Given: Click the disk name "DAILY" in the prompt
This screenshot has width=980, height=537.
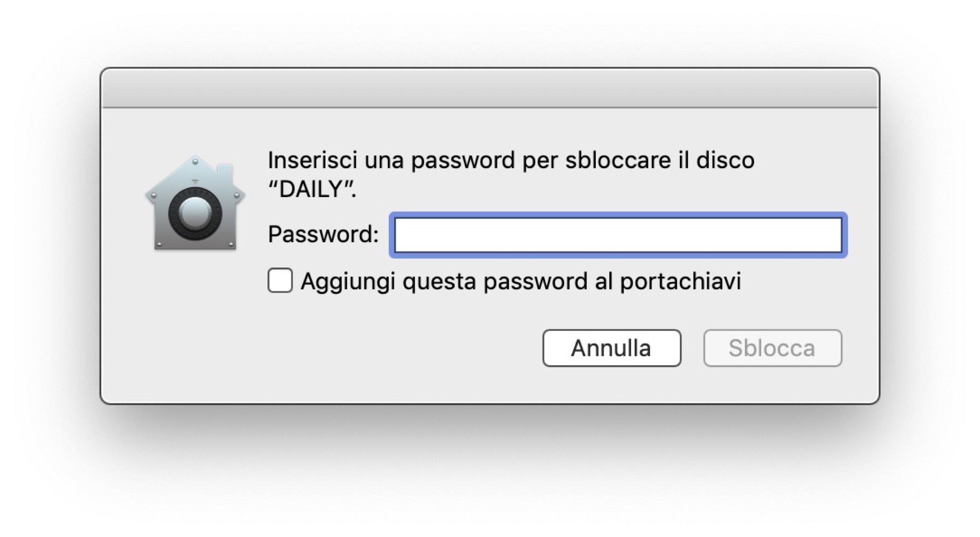Looking at the screenshot, I should 312,189.
